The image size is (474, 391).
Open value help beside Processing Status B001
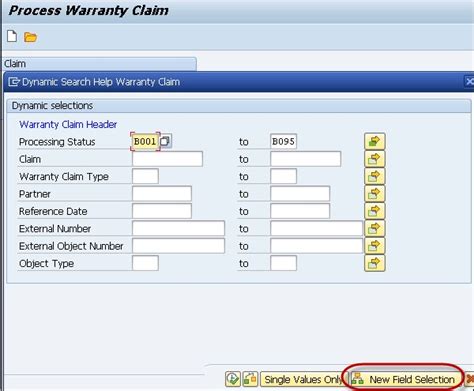pyautogui.click(x=166, y=141)
